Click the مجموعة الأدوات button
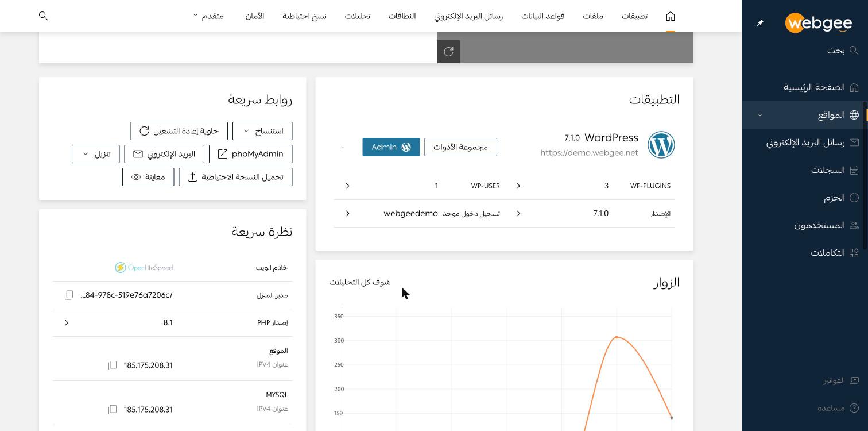The image size is (868, 431). pyautogui.click(x=460, y=147)
